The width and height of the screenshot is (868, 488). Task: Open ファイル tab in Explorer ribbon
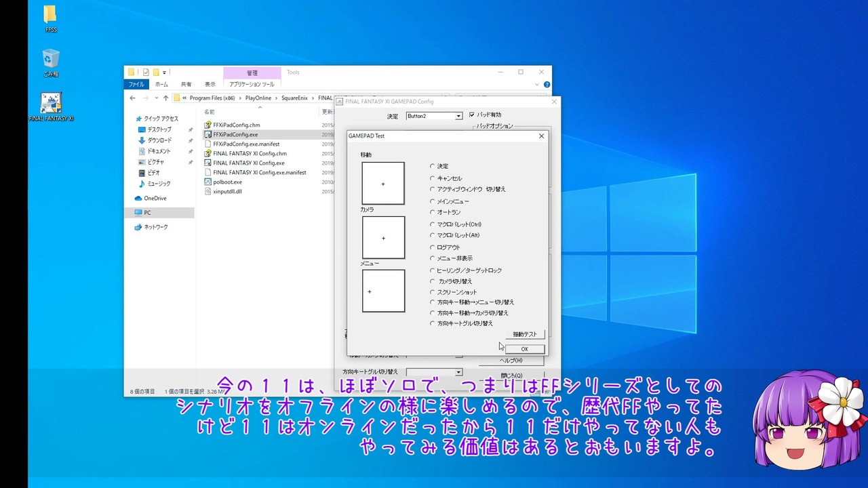coord(136,85)
